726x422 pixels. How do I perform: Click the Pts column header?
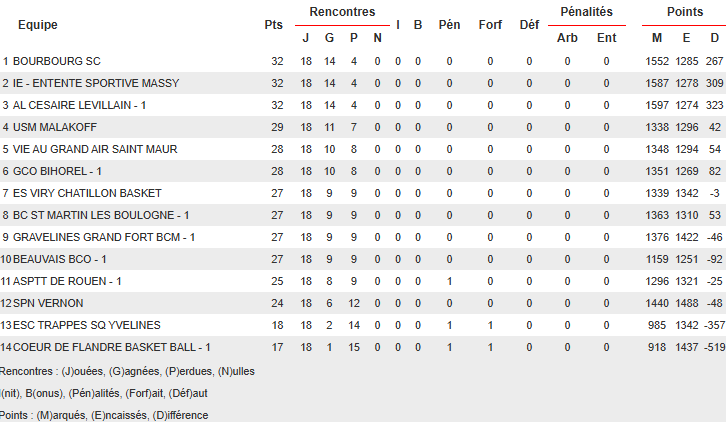pyautogui.click(x=274, y=24)
